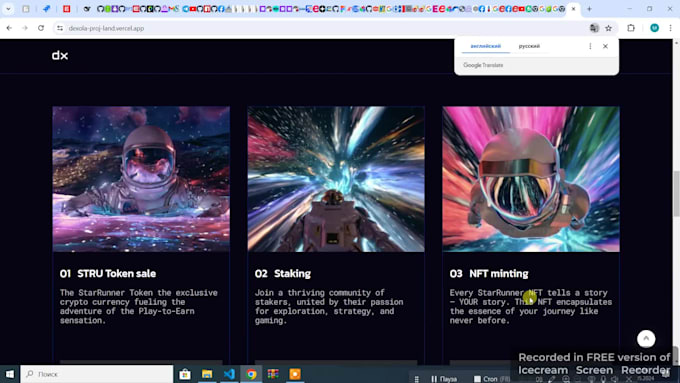Go forward to next page
Image resolution: width=680 pixels, height=383 pixels.
tap(25, 28)
